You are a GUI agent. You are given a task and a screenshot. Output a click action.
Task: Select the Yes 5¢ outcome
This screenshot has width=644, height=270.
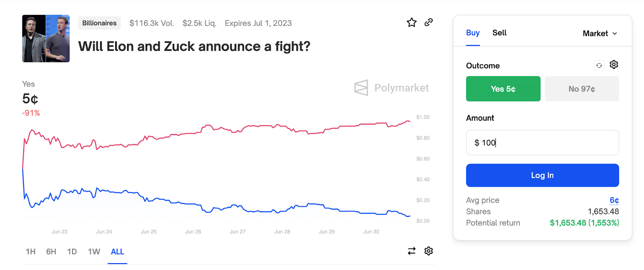point(503,89)
